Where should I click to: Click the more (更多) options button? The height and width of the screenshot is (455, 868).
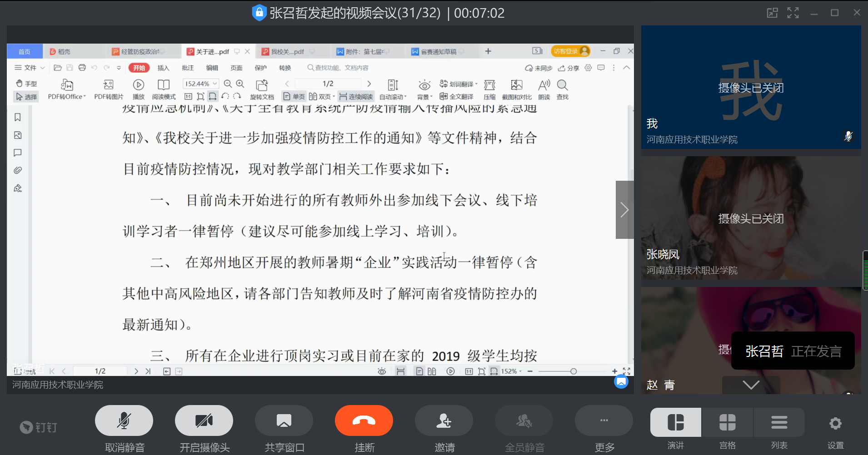(x=604, y=420)
